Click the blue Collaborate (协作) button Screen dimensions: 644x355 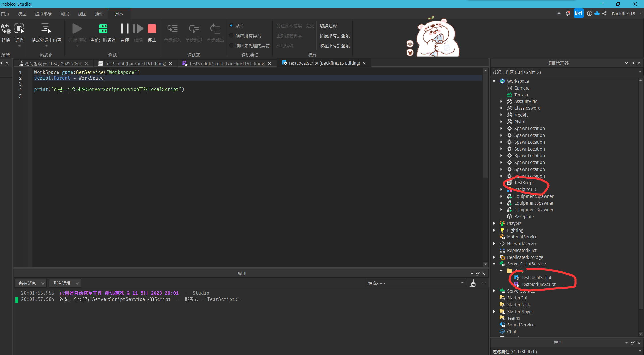579,13
